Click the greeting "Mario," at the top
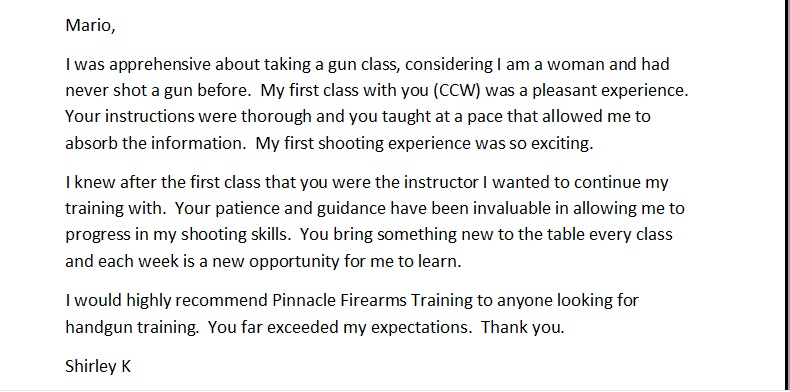The width and height of the screenshot is (790, 392). click(x=90, y=25)
